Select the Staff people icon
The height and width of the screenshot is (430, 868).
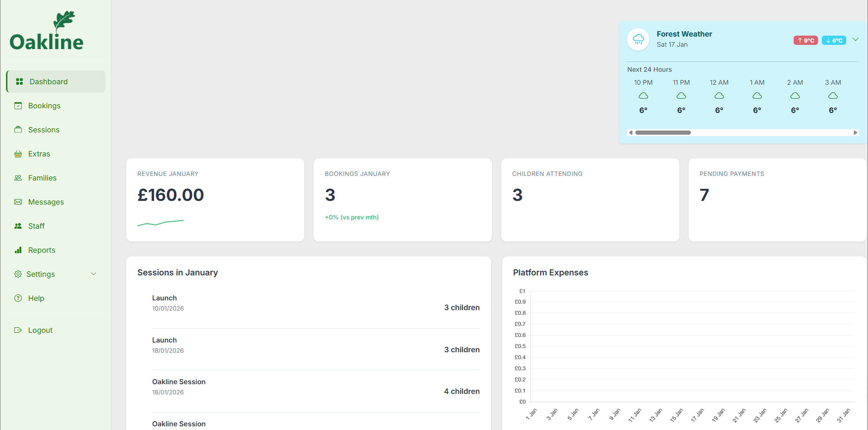tap(18, 226)
